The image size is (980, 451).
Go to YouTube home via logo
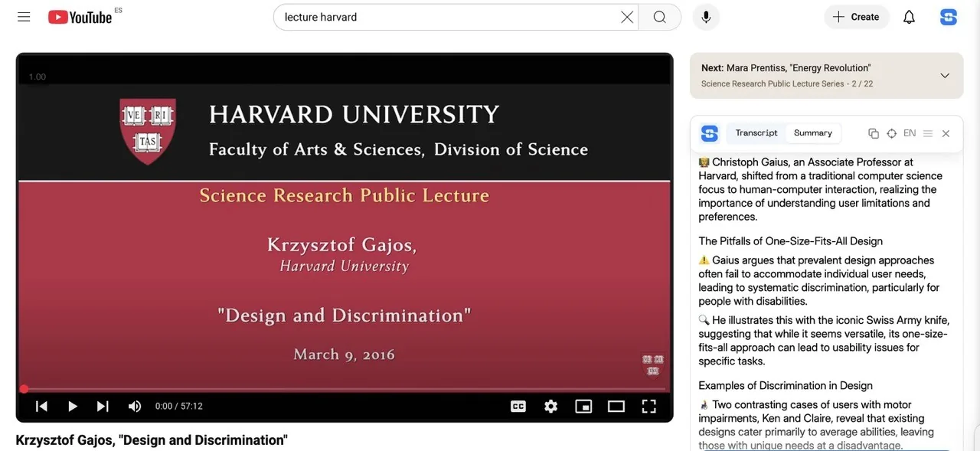[80, 17]
